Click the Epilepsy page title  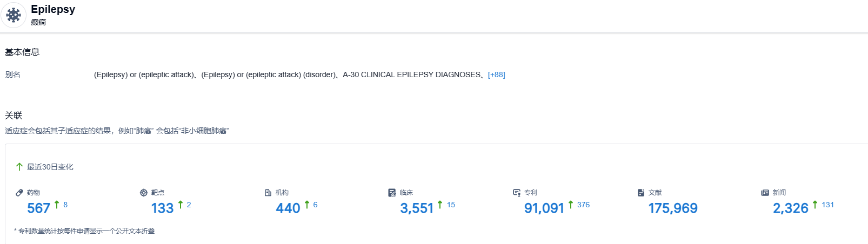click(53, 9)
